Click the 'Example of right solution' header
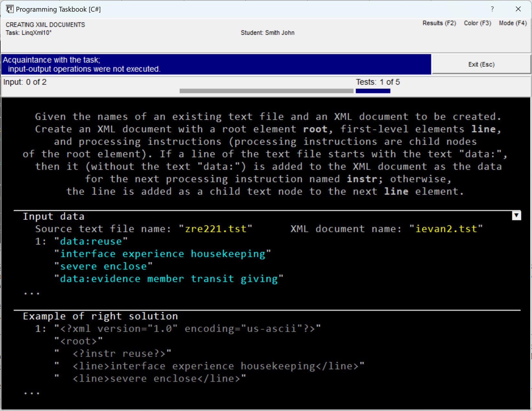 [100, 316]
